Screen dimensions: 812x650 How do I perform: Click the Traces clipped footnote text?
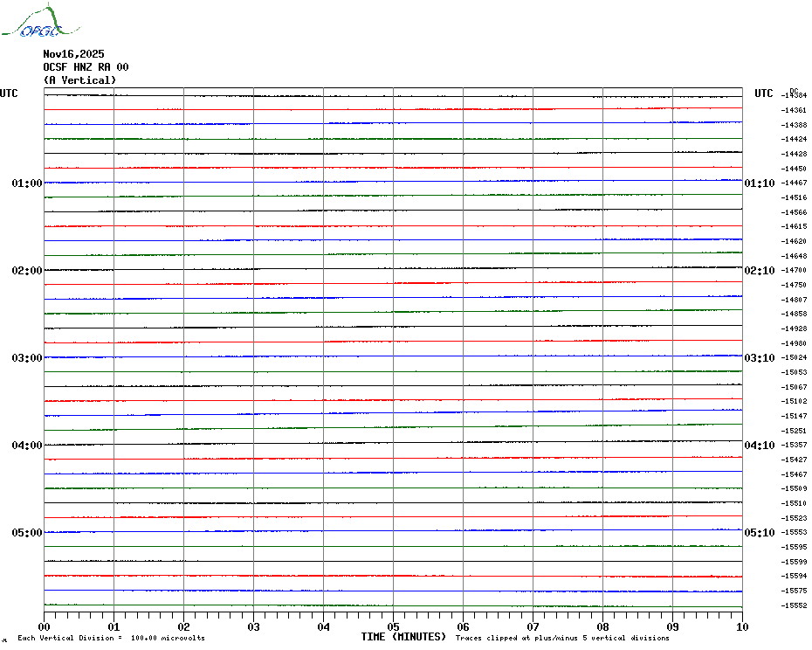562,638
